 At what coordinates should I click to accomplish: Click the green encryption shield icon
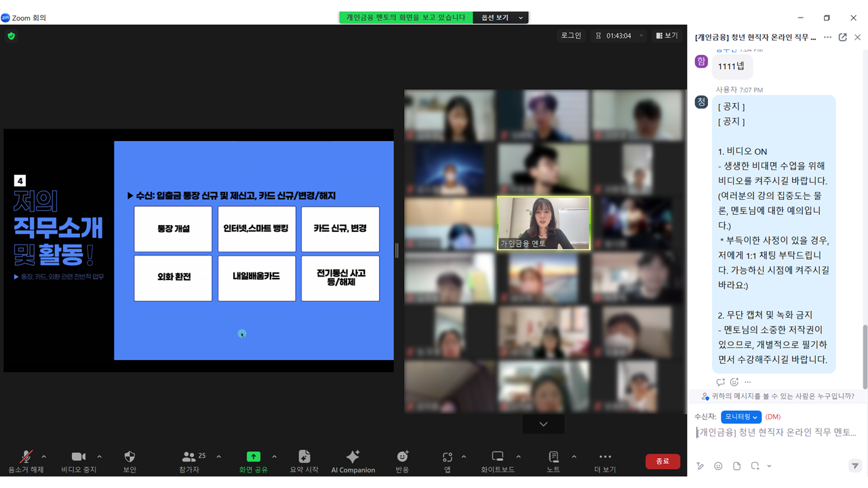pyautogui.click(x=11, y=36)
